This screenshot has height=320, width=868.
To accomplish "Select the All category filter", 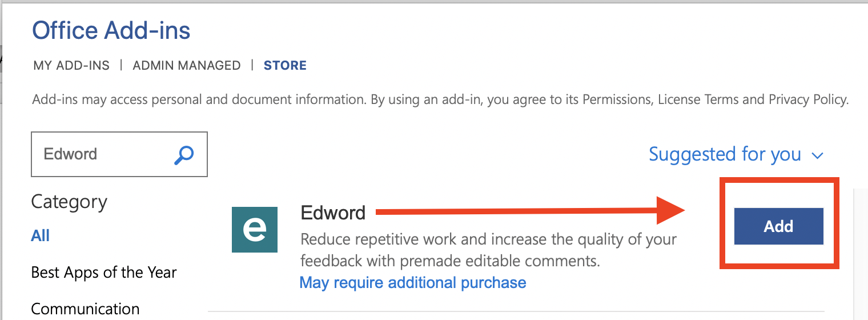I will [41, 235].
